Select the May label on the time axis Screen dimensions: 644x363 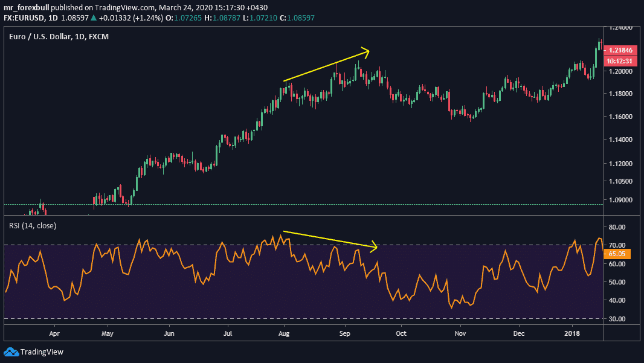[x=107, y=333]
